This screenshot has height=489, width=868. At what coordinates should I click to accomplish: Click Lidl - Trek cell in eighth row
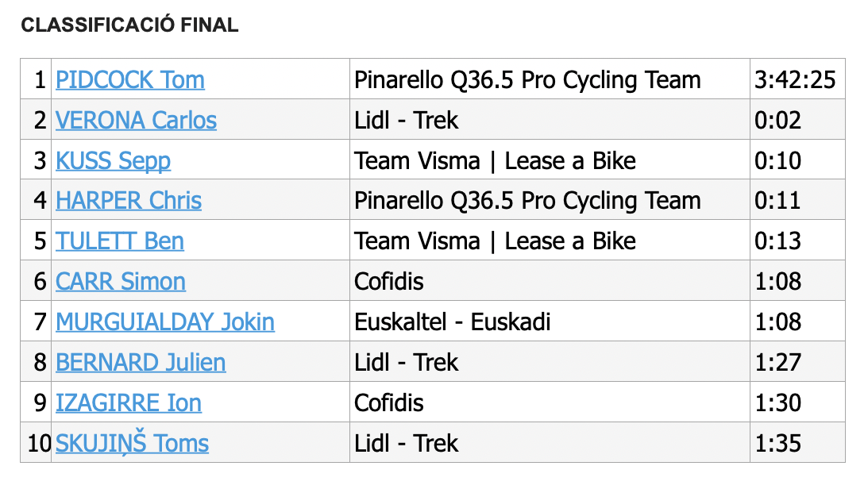tap(550, 362)
